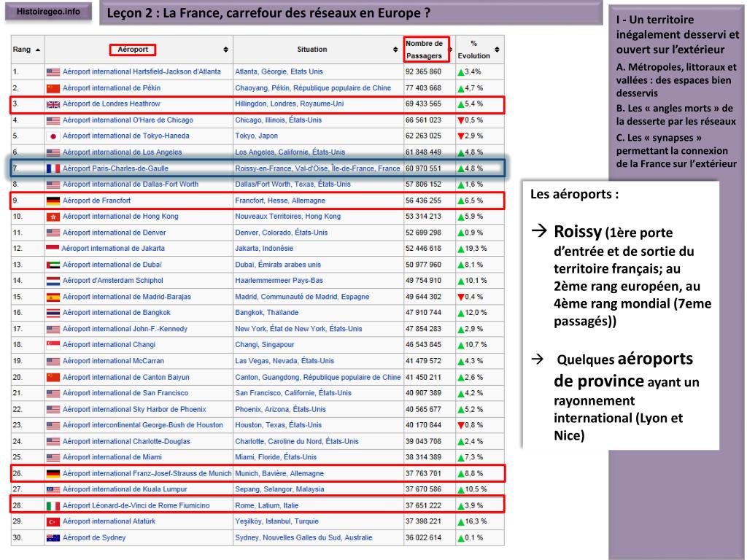Open the Aéroport international McCarran link
The width and height of the screenshot is (747, 560).
click(x=113, y=361)
